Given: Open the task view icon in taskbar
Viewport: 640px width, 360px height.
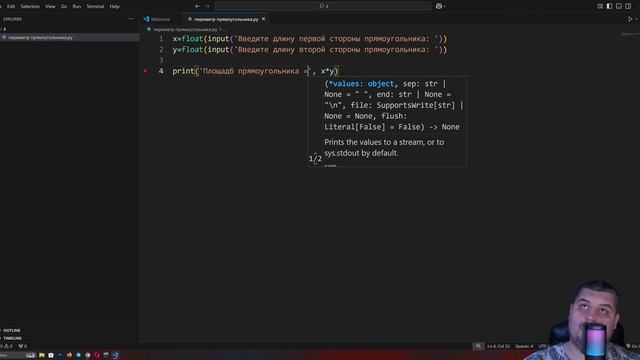Looking at the screenshot, I should coord(51,355).
